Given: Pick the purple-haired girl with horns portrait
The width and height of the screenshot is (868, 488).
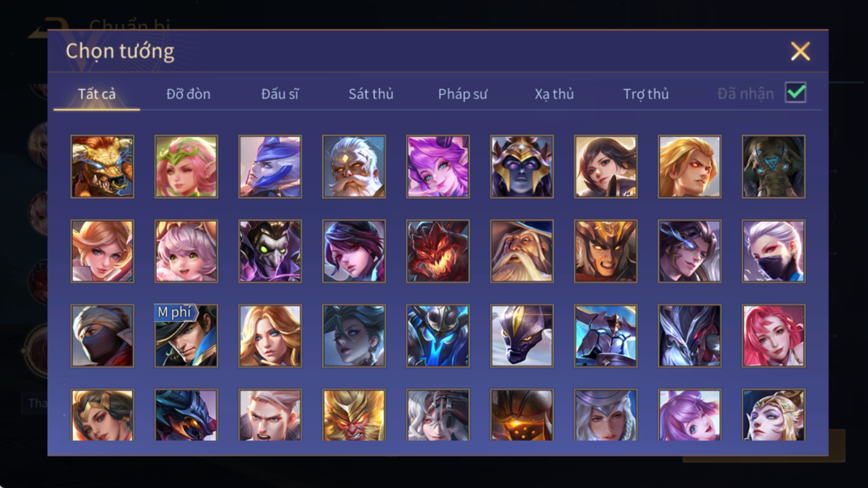Looking at the screenshot, I should click(x=438, y=167).
